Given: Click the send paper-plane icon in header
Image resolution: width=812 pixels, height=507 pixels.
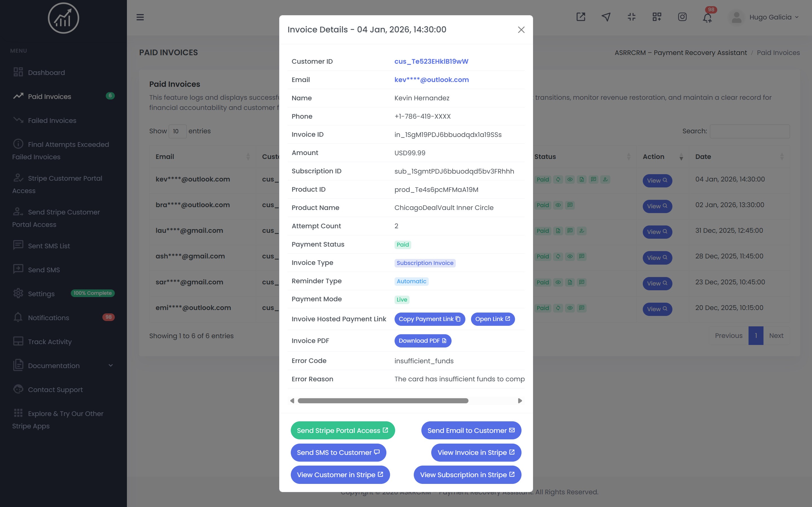Looking at the screenshot, I should click(x=606, y=17).
